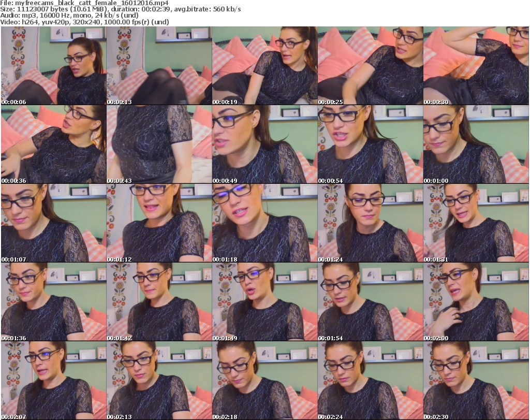The height and width of the screenshot is (420, 530).
Task: Click the 'Video: h264, yuv420p' line
Action: coord(84,22)
